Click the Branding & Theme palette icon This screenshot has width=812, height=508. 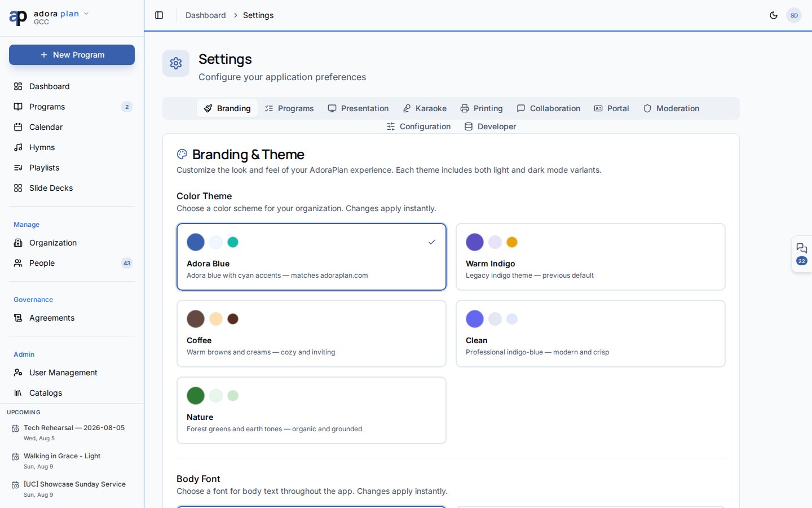pos(182,154)
